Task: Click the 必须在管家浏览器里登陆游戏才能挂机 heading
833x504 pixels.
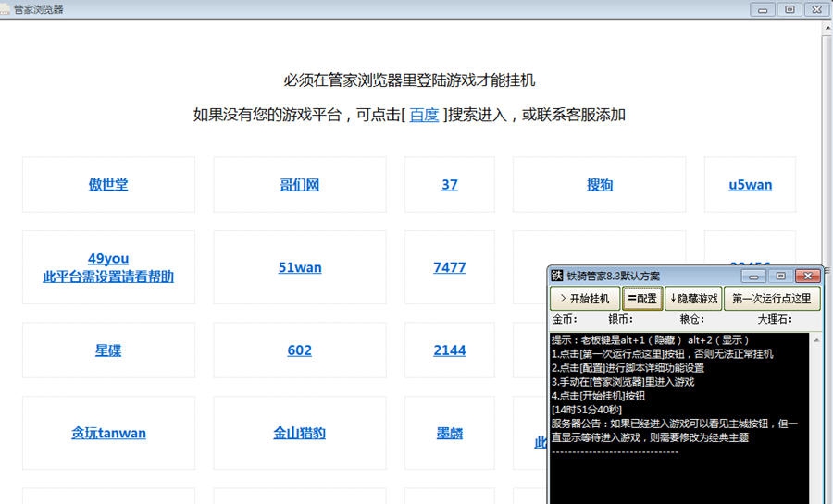Action: point(409,80)
